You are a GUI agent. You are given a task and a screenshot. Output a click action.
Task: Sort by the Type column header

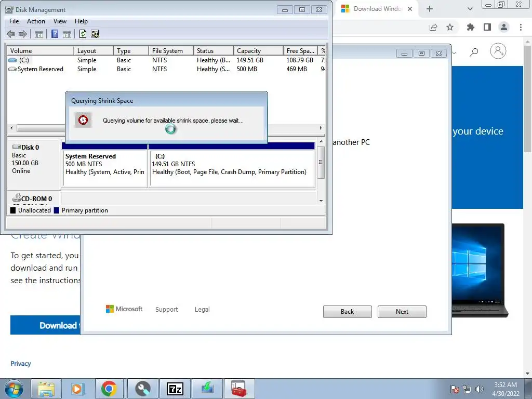131,50
